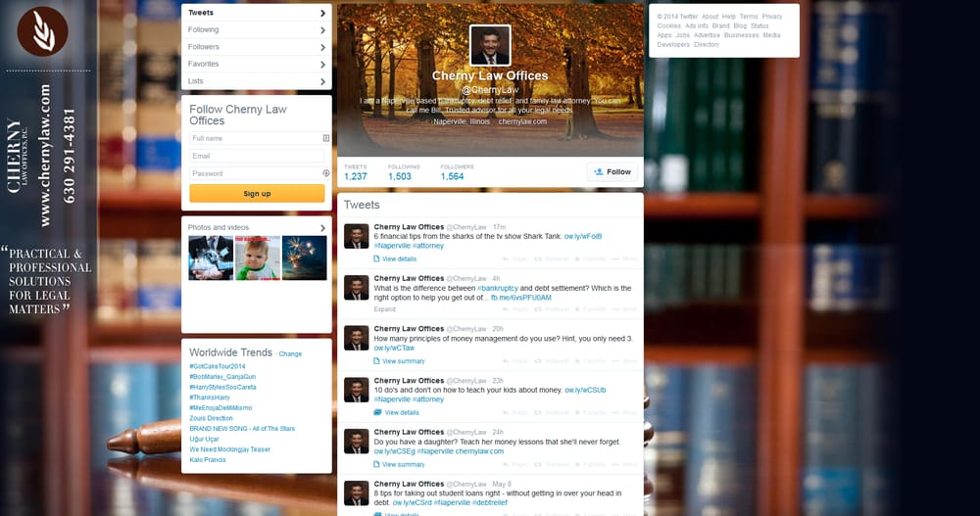The height and width of the screenshot is (516, 980).
Task: Open the Uğur Uçar trend
Action: [205, 440]
